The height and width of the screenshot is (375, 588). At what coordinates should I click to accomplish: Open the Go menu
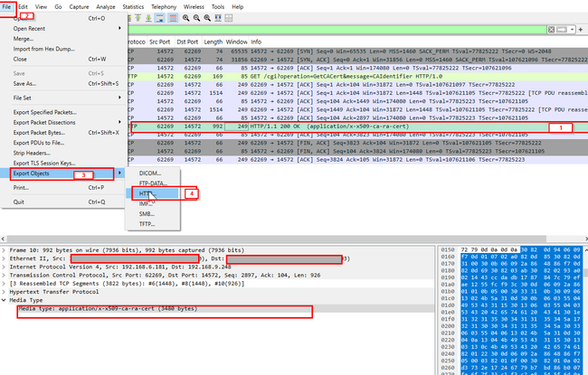click(x=58, y=6)
